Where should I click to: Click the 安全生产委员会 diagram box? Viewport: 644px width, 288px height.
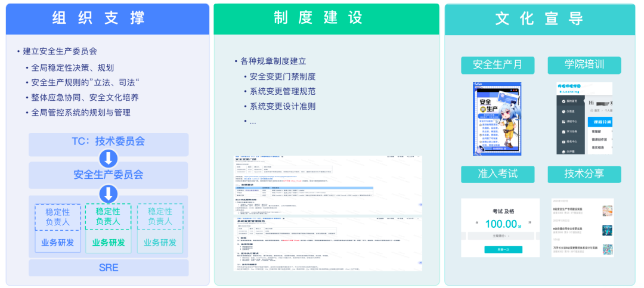click(109, 174)
